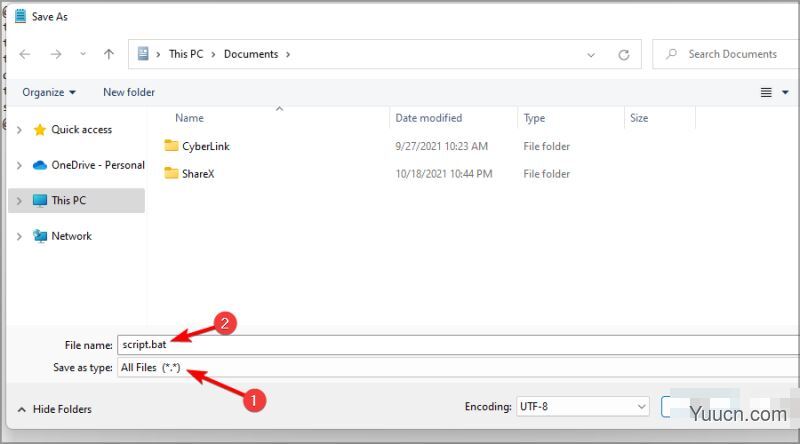The width and height of the screenshot is (800, 444).
Task: Click the documents icon in address bar
Action: [143, 54]
